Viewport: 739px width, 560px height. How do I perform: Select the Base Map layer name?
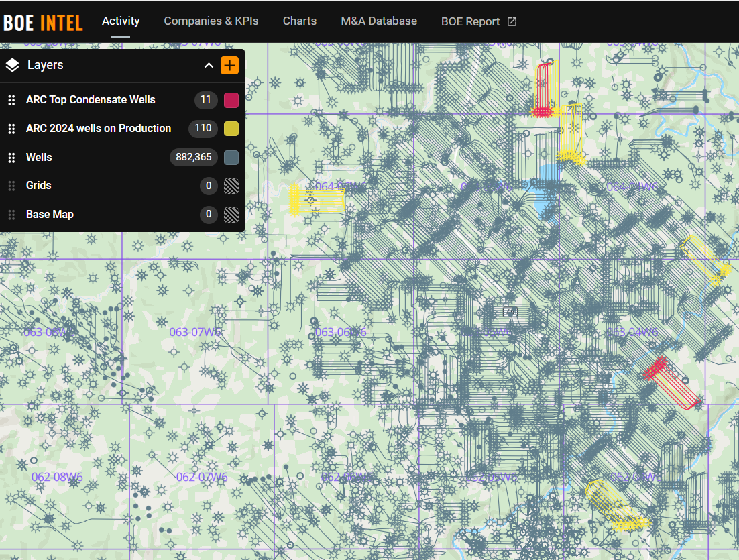(50, 215)
